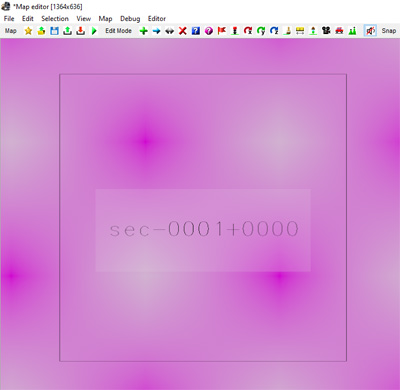Open the View menu
This screenshot has width=400, height=390.
point(83,19)
